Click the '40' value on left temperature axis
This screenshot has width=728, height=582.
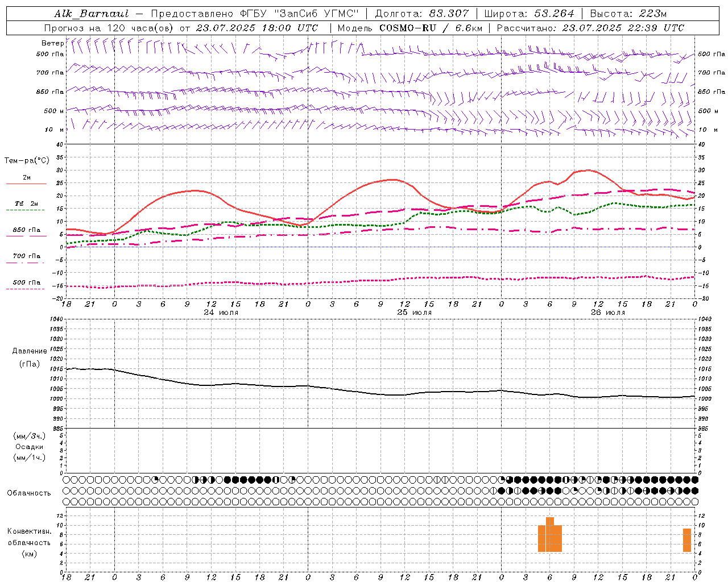(59, 144)
